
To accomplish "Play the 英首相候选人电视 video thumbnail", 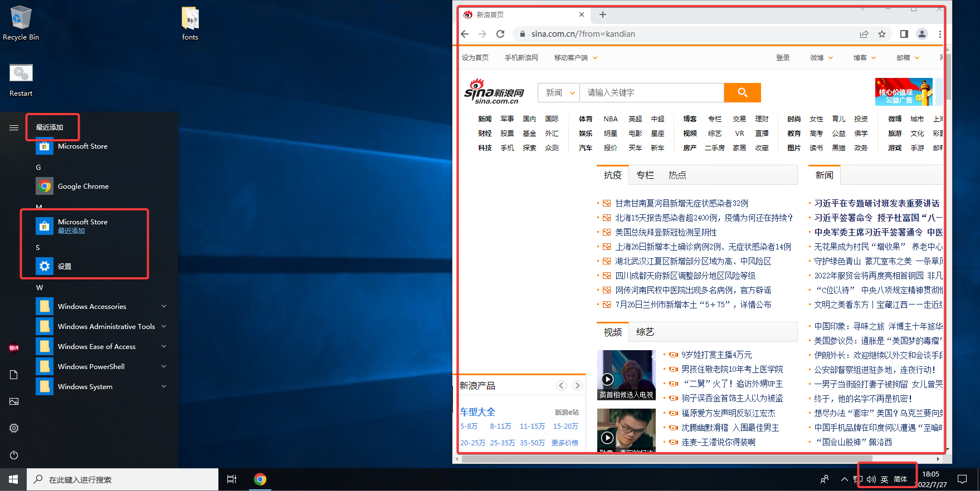I will pos(626,375).
